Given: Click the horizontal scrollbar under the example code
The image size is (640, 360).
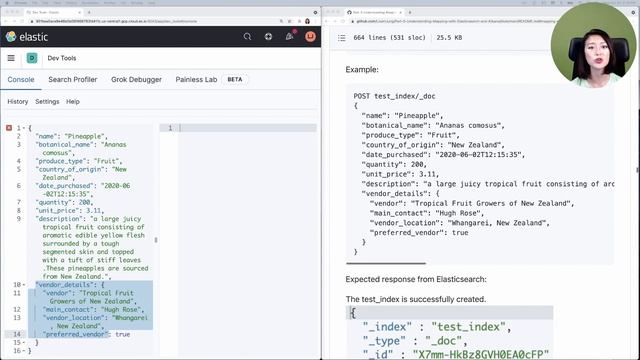Looking at the screenshot, I should click(386, 264).
